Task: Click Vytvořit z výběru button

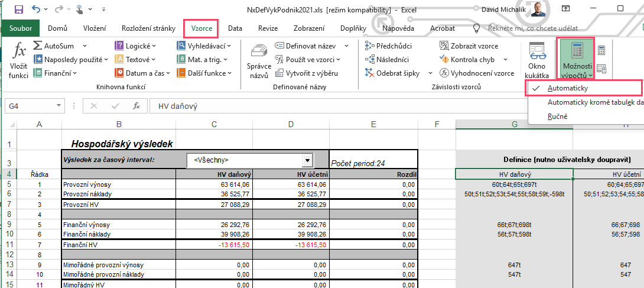Action: pos(307,73)
